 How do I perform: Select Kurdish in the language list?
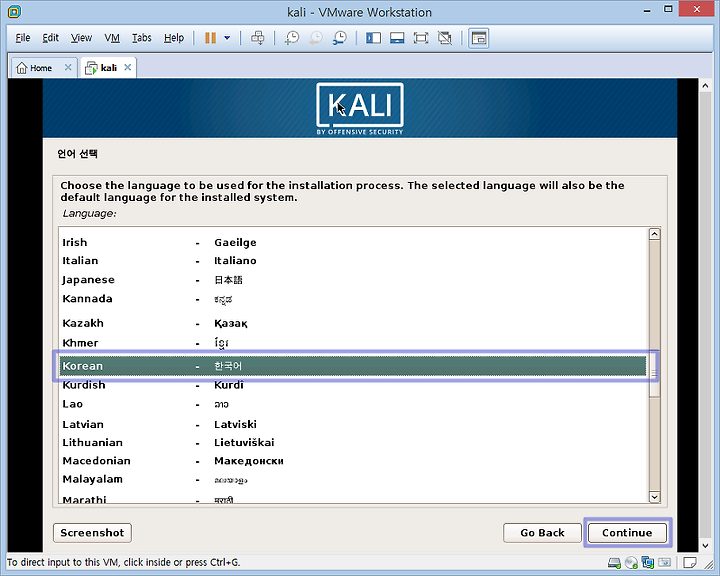pyautogui.click(x=353, y=385)
